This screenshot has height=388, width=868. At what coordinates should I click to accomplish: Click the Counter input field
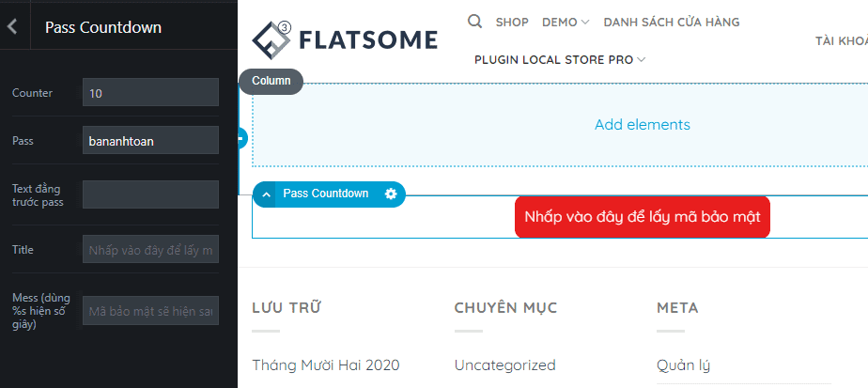pyautogui.click(x=150, y=92)
